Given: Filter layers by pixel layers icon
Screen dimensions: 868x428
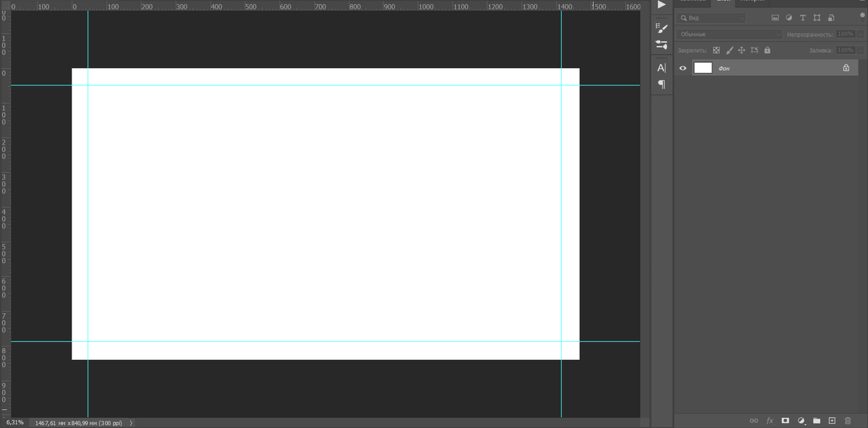Looking at the screenshot, I should (775, 17).
